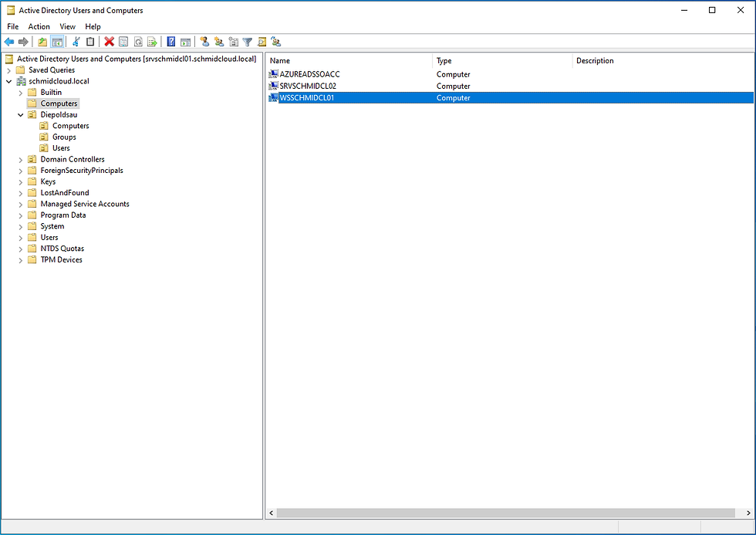
Task: Collapse the schmidcloud.local domain node
Action: pyautogui.click(x=8, y=82)
